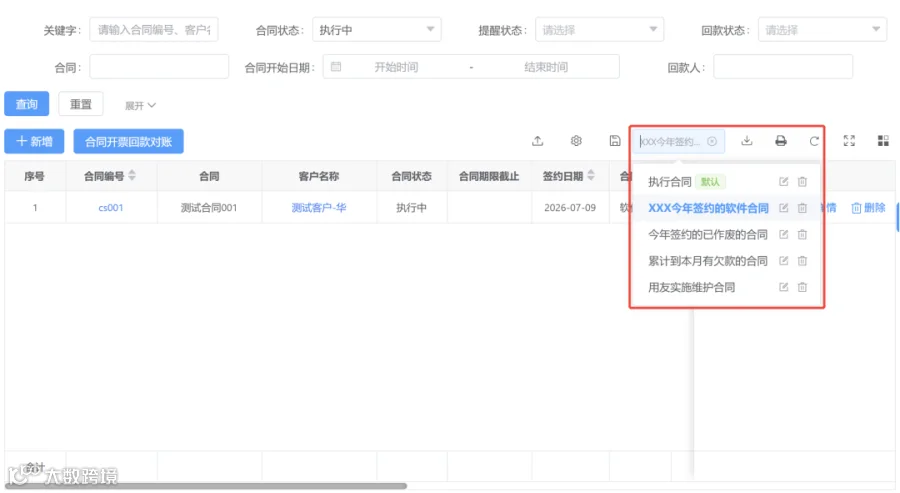Edit the XXX今年签约的软件合同 view
The image size is (900, 493).
783,208
